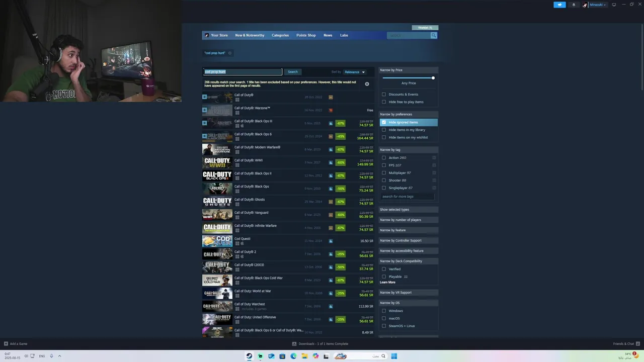
Task: Open Steam from the Windows taskbar
Action: coord(249,356)
